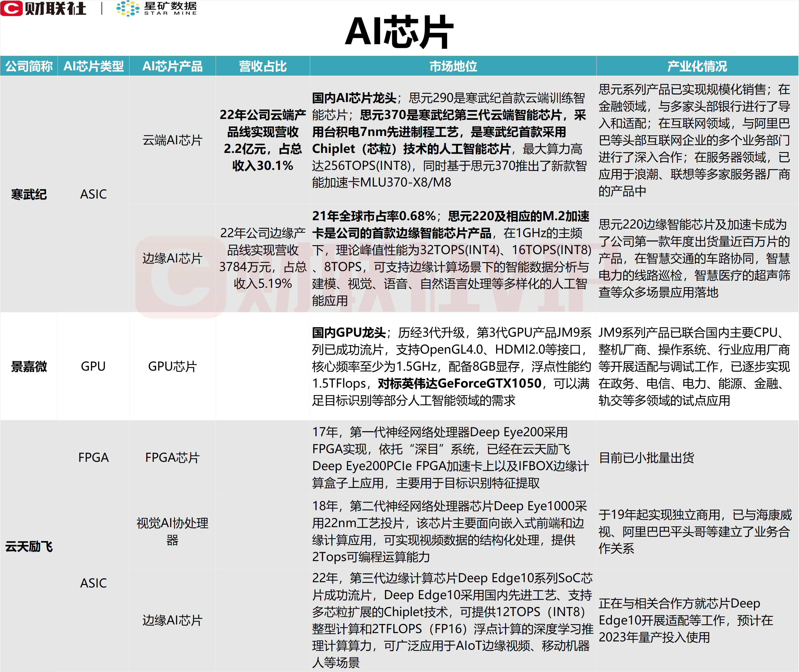Click the market text starting 国内GPU龙头

coord(453,366)
